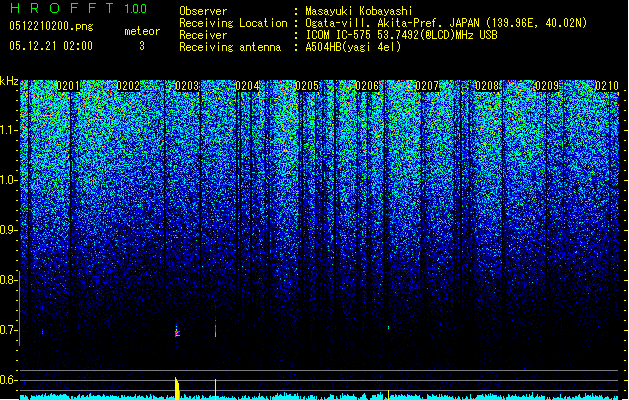The height and width of the screenshot is (400, 629).
Task: Click the 0.9 kHz axis tick label
Action: 9,230
